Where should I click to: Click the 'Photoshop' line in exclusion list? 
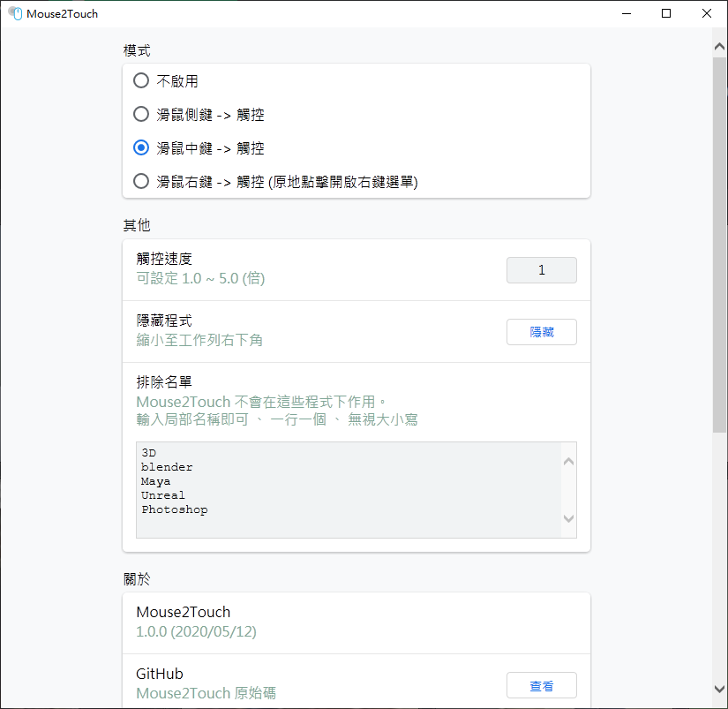pos(175,509)
